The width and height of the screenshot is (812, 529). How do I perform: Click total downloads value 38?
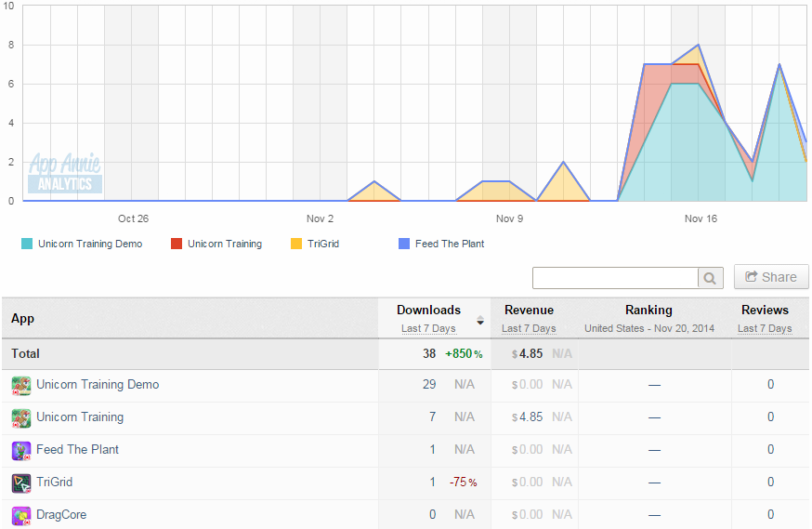click(429, 354)
